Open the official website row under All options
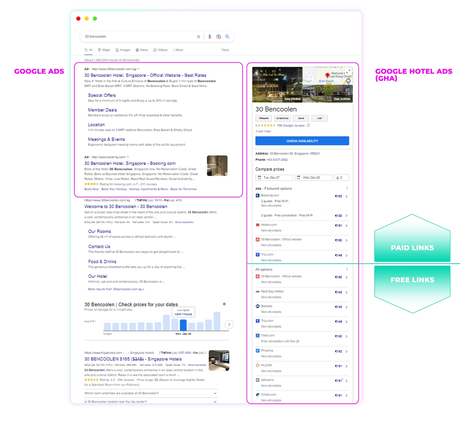The width and height of the screenshot is (465, 423). click(x=302, y=279)
